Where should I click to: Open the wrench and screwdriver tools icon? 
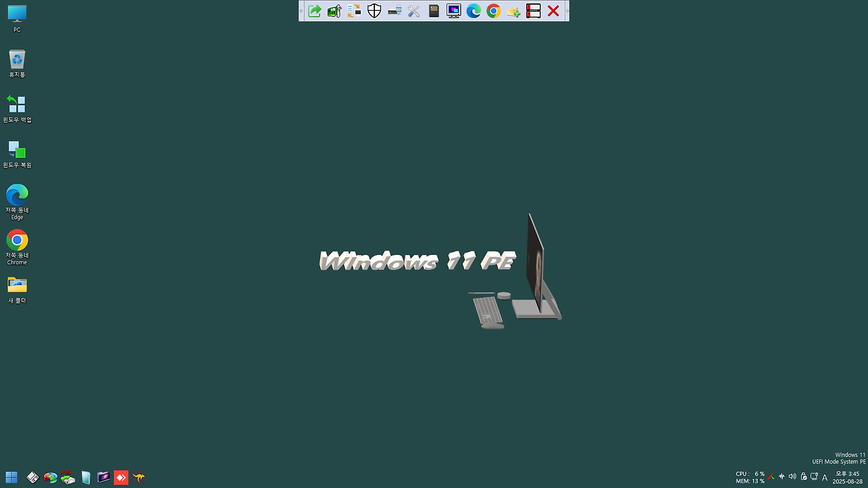point(414,11)
